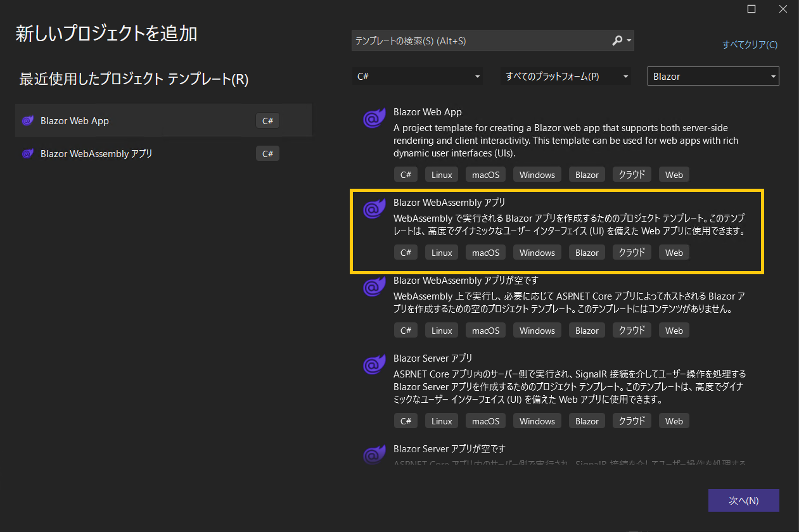Image resolution: width=799 pixels, height=532 pixels.
Task: Click the Web tag under Blazor Server アプリ
Action: [x=674, y=421]
